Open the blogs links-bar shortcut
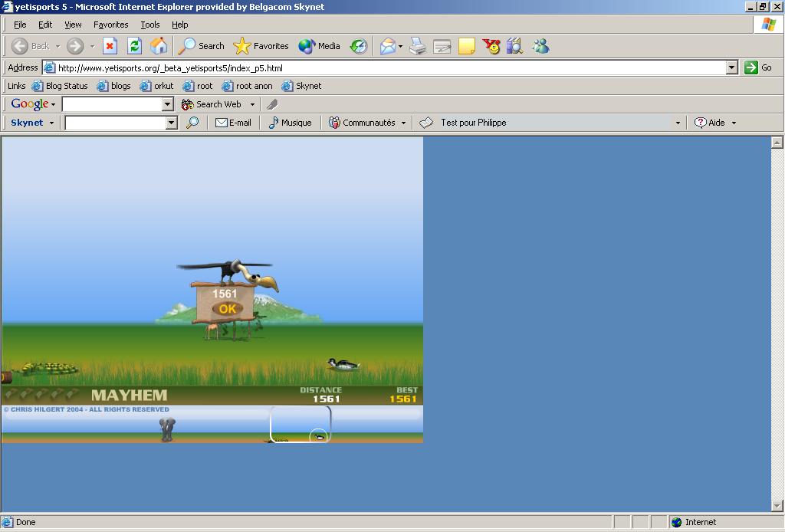Image resolution: width=785 pixels, height=532 pixels. coord(113,86)
